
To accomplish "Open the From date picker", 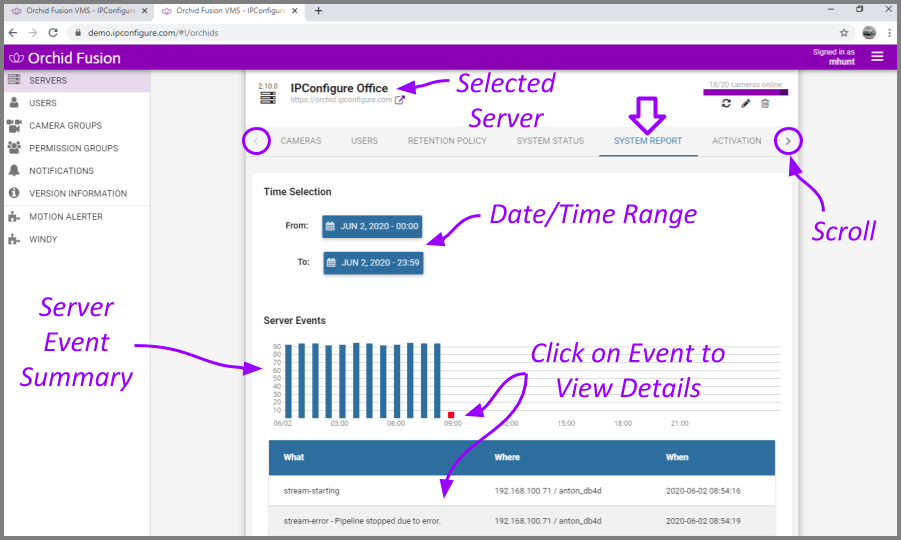I will coord(372,226).
